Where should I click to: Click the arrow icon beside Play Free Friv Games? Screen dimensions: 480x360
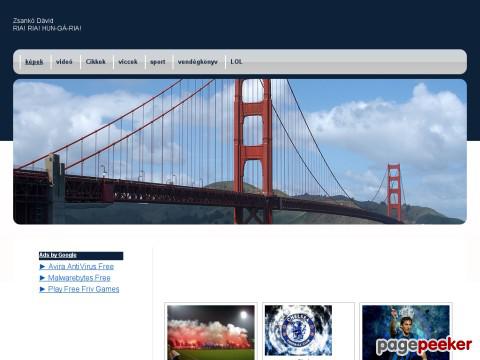tap(42, 289)
